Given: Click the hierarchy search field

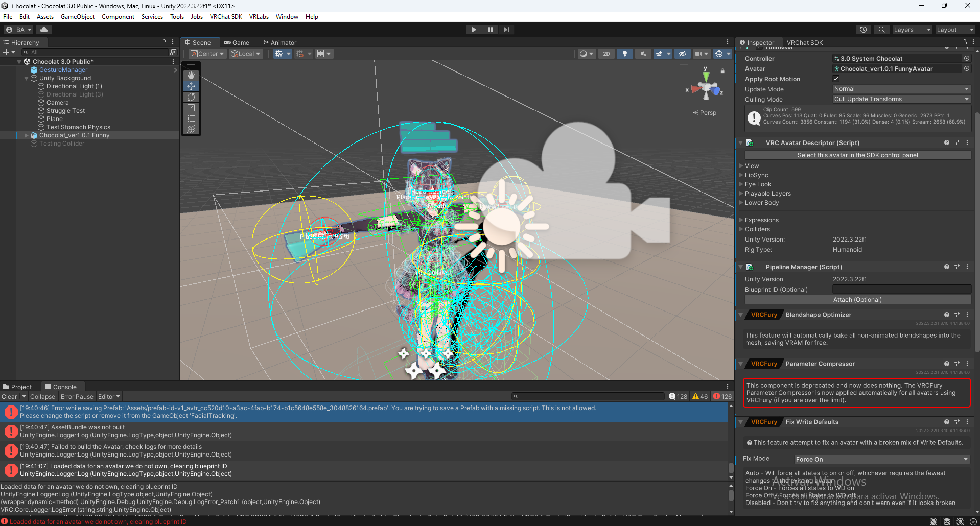Looking at the screenshot, I should pos(95,52).
